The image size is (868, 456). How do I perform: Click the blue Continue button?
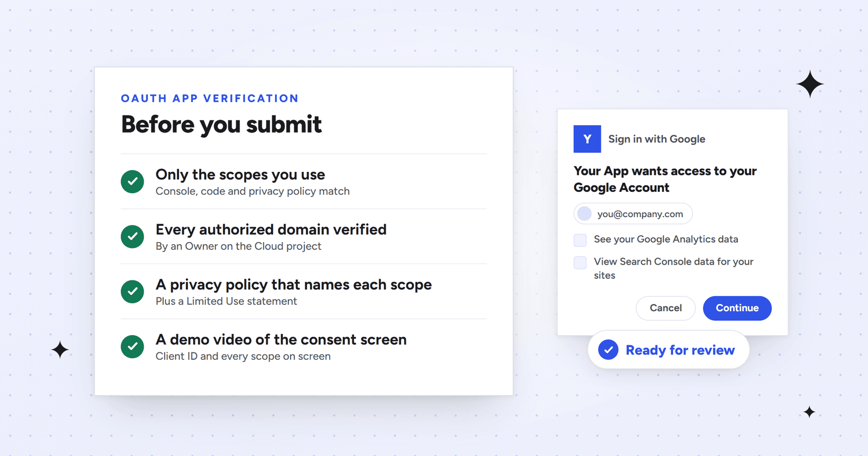click(x=737, y=308)
